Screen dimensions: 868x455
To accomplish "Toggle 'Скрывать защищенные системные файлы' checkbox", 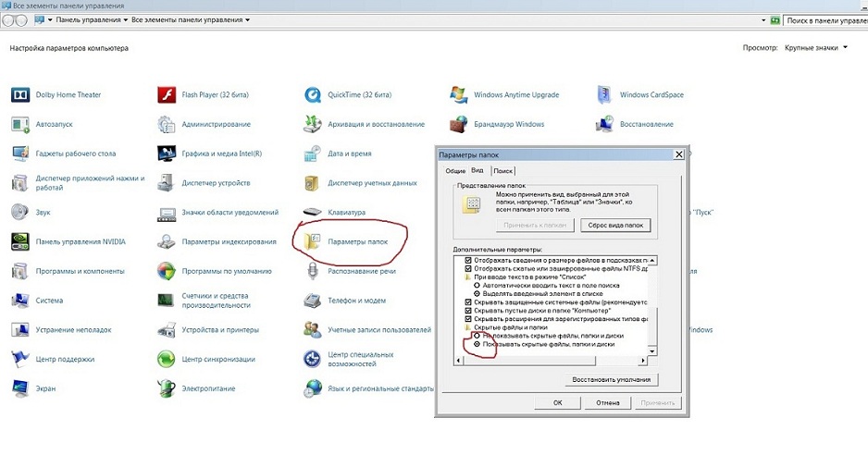I will click(x=467, y=302).
